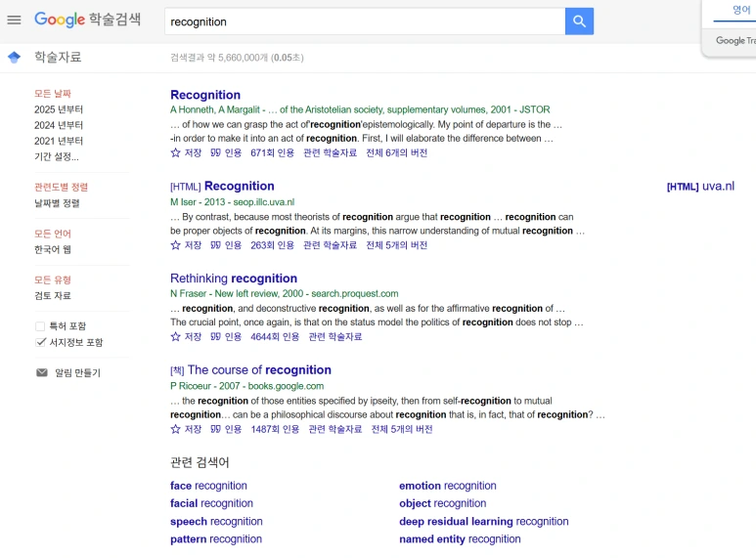Click the scholar graduation cap icon
756x558 pixels.
15,58
